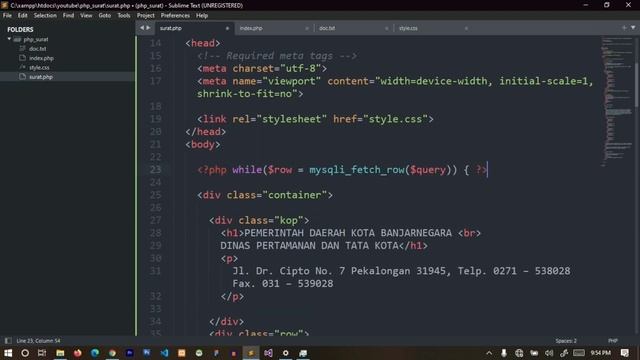Screen dimensions: 640x360
Task: Open the Project menu
Action: 146,16
